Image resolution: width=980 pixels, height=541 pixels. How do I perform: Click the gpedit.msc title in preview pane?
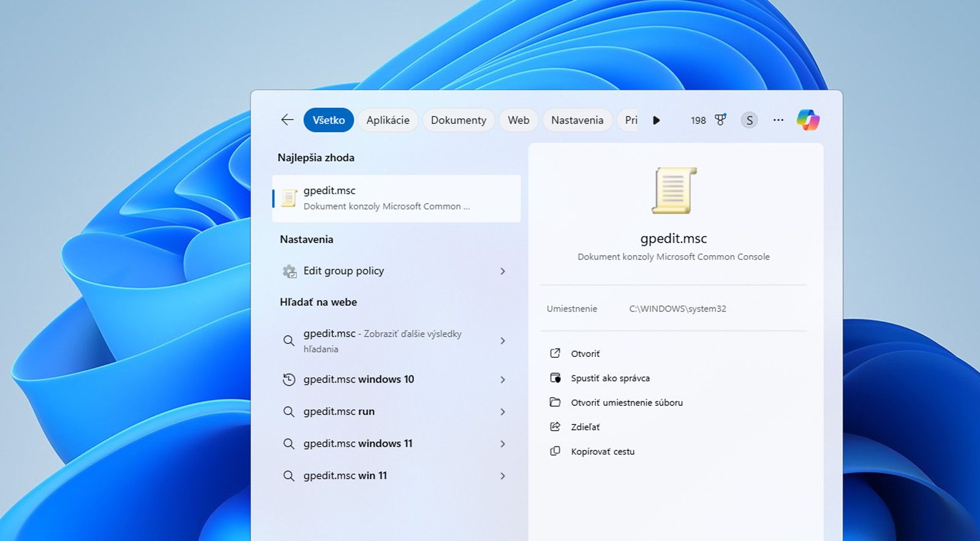pyautogui.click(x=674, y=239)
